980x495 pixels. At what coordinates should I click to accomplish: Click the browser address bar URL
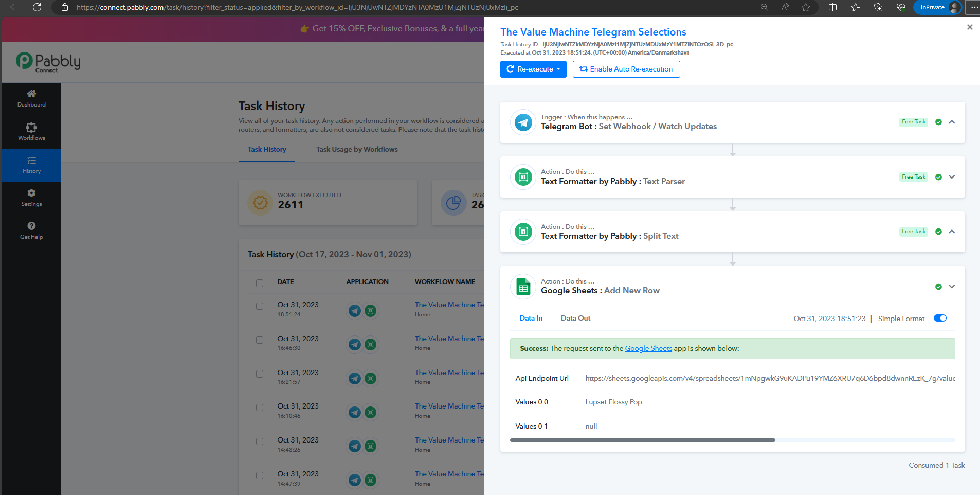click(297, 7)
